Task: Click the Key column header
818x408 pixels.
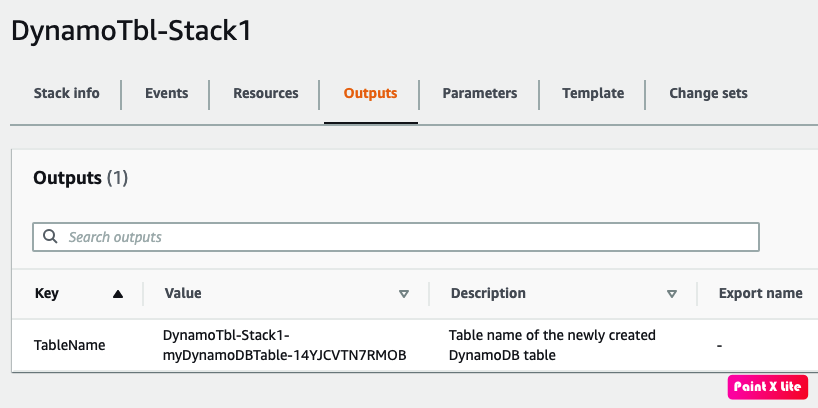Action: (47, 294)
